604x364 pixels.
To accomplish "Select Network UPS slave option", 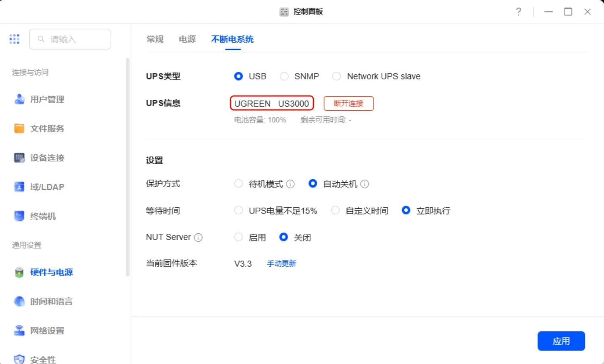I will coord(337,77).
